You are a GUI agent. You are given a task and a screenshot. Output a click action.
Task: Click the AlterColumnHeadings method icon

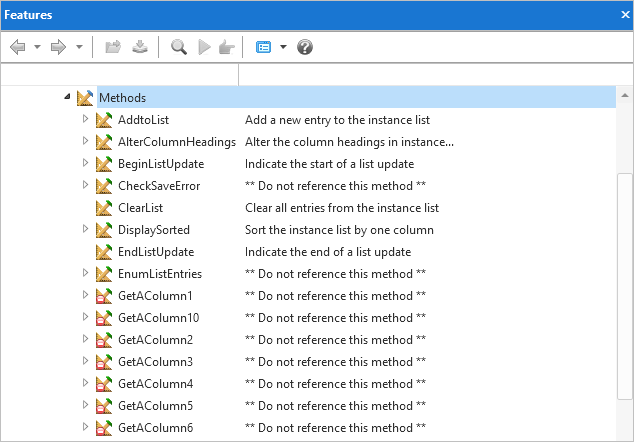click(x=104, y=142)
